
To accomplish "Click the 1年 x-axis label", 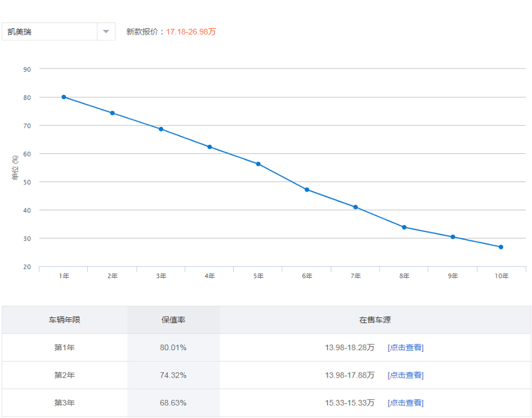I will click(x=64, y=276).
